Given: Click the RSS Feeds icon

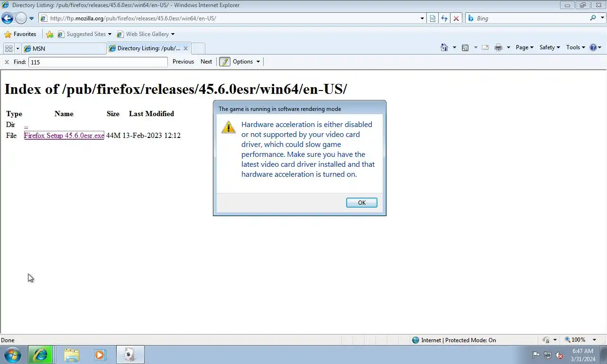Looking at the screenshot, I should pyautogui.click(x=465, y=47).
